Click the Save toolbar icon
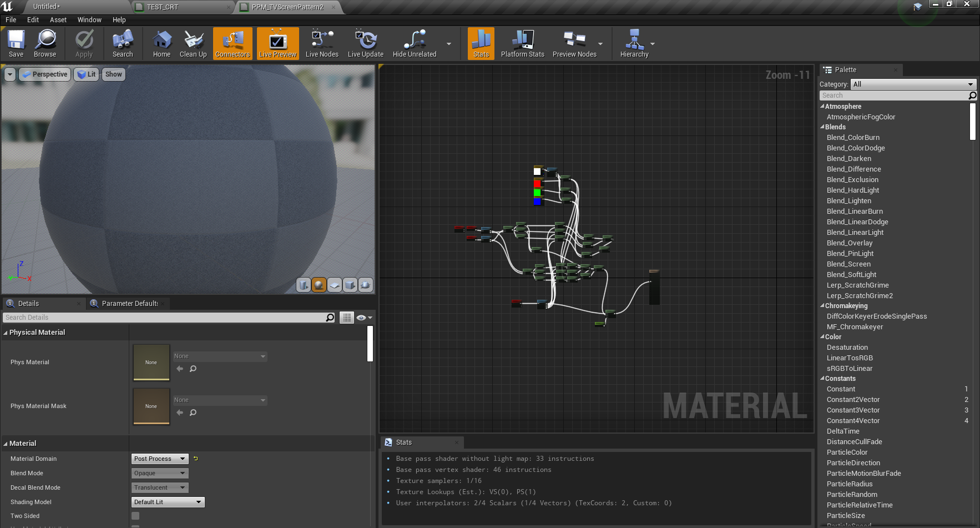Screen dimensions: 980x528 point(16,43)
